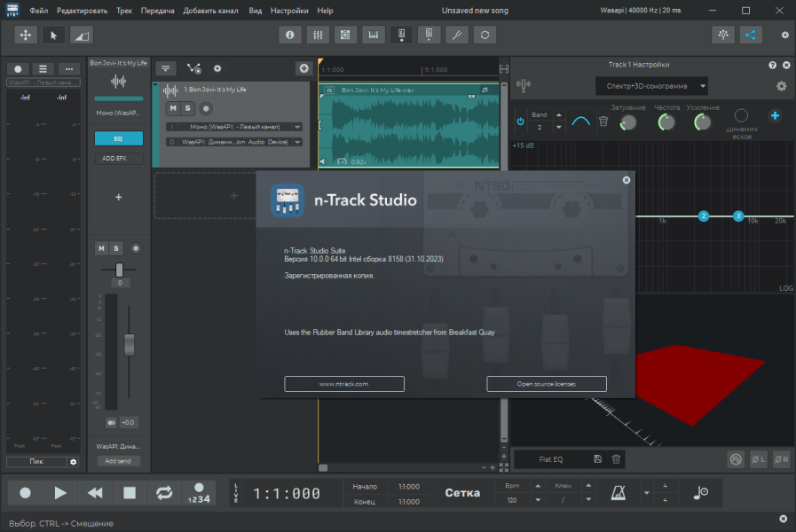Screen dimensions: 796x532
Task: Select the volume envelope drawing tool
Action: tap(82, 35)
